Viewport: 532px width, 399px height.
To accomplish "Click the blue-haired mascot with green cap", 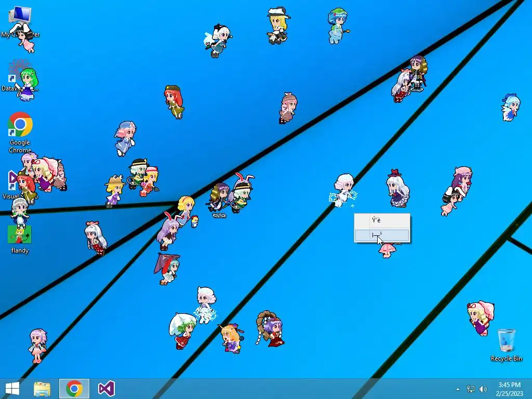I will 337,26.
